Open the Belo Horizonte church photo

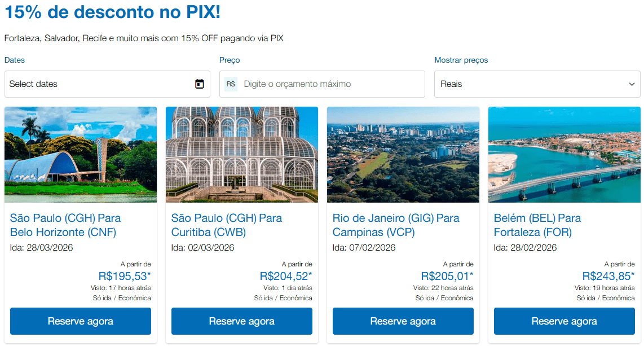point(81,155)
